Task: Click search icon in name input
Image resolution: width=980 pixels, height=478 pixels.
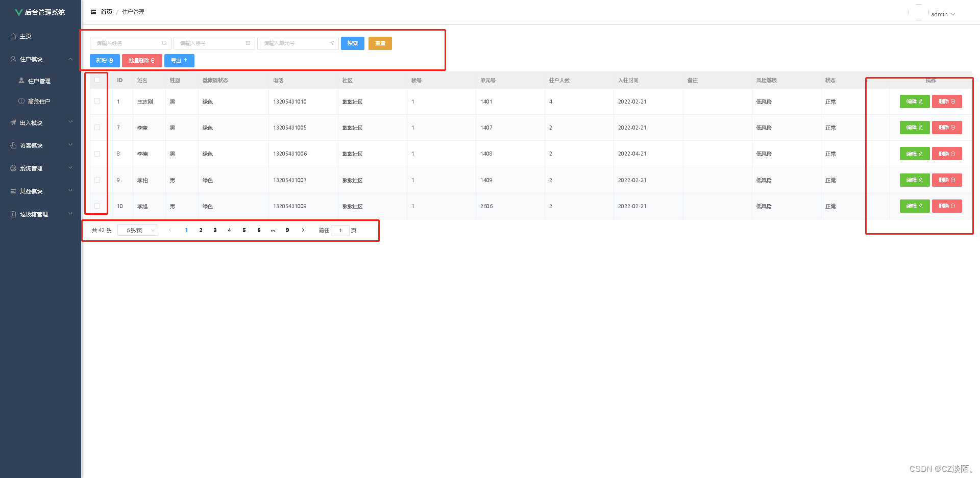Action: [164, 43]
